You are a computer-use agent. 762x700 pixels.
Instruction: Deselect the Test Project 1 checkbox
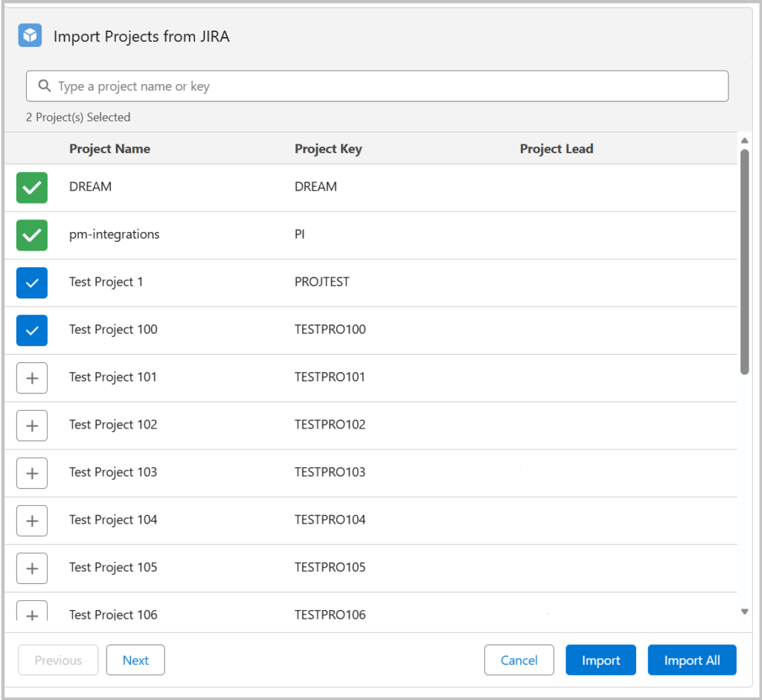pos(32,283)
